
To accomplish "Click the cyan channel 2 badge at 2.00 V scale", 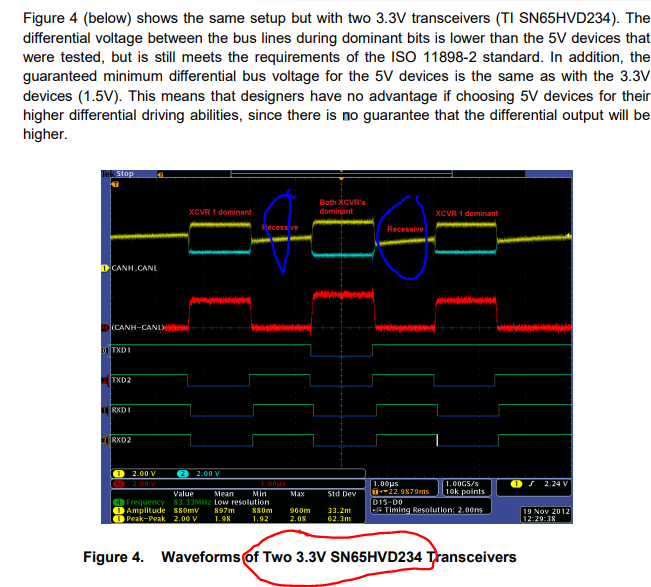I will [183, 474].
